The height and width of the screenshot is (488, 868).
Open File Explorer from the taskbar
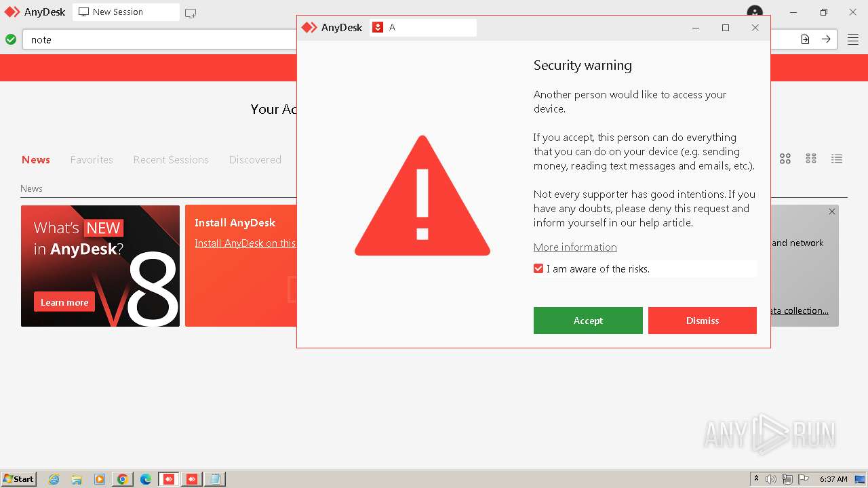77,479
